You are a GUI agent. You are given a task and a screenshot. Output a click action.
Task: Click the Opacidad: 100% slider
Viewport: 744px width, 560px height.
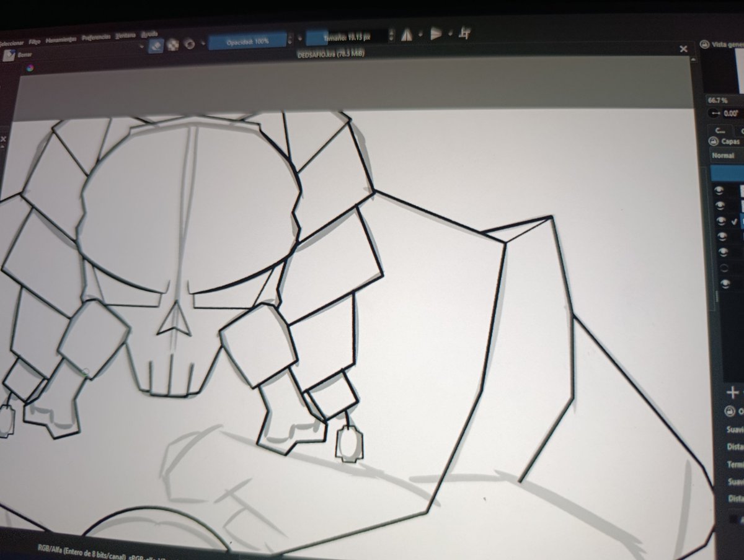click(247, 40)
